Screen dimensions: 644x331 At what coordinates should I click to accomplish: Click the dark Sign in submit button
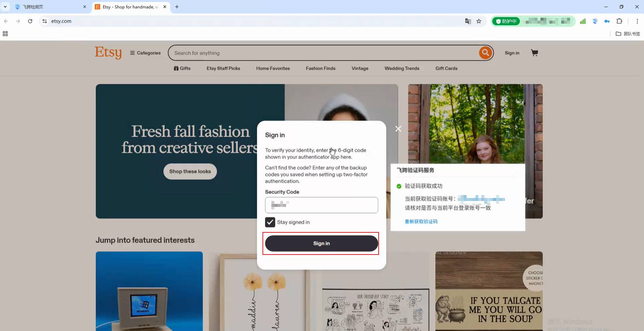tap(322, 243)
